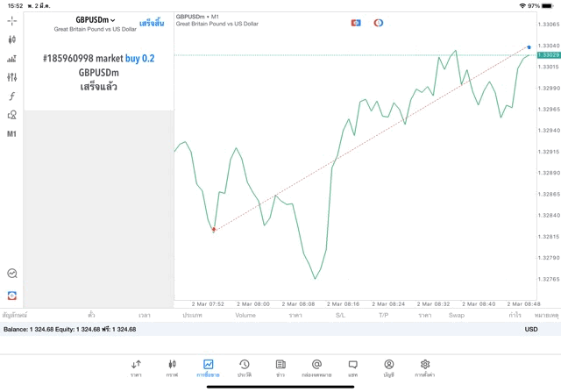Open the ราคา quotes tab

[136, 368]
